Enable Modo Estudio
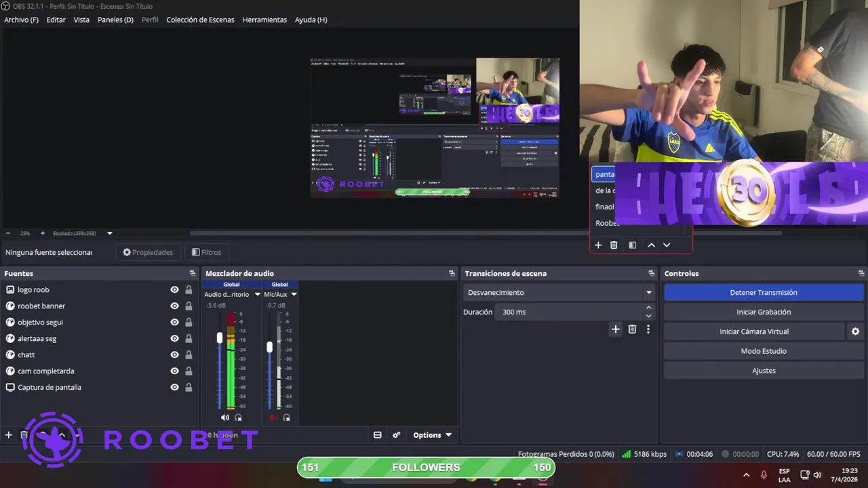 click(764, 351)
